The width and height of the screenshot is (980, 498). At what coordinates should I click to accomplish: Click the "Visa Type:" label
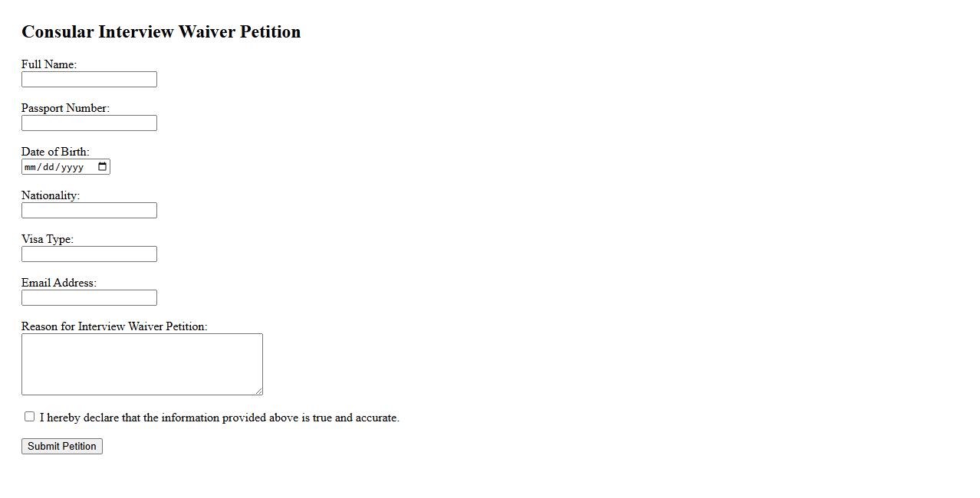[48, 240]
